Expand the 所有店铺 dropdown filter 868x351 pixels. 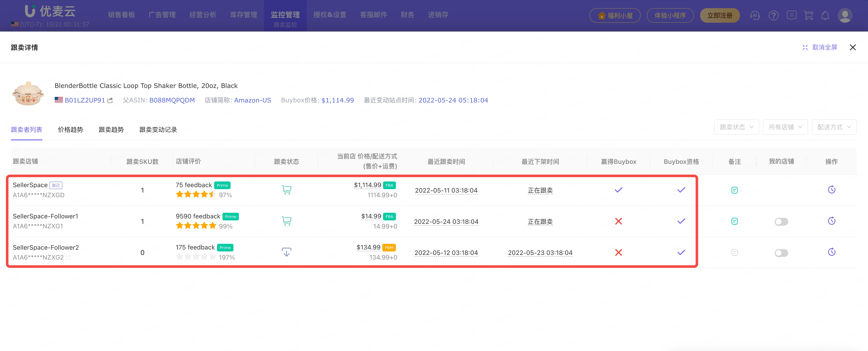(x=785, y=127)
